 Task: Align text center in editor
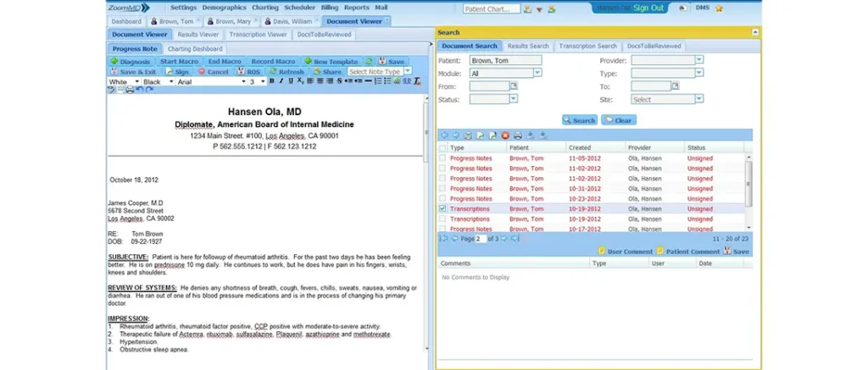(320, 81)
